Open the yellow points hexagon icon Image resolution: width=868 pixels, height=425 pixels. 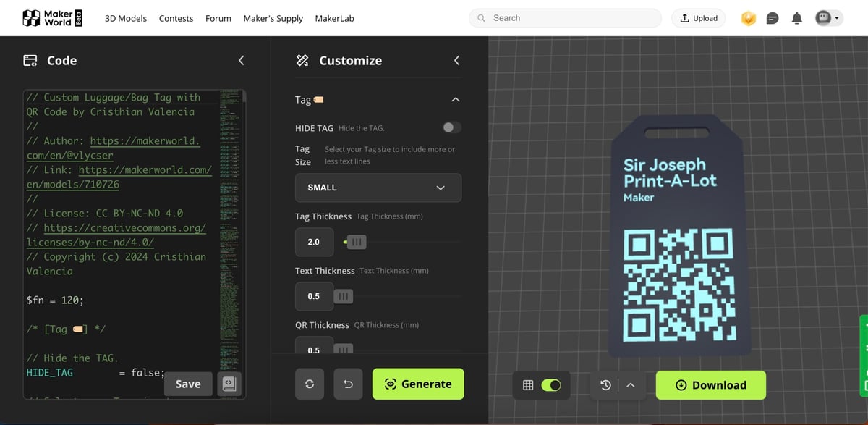[x=749, y=18]
